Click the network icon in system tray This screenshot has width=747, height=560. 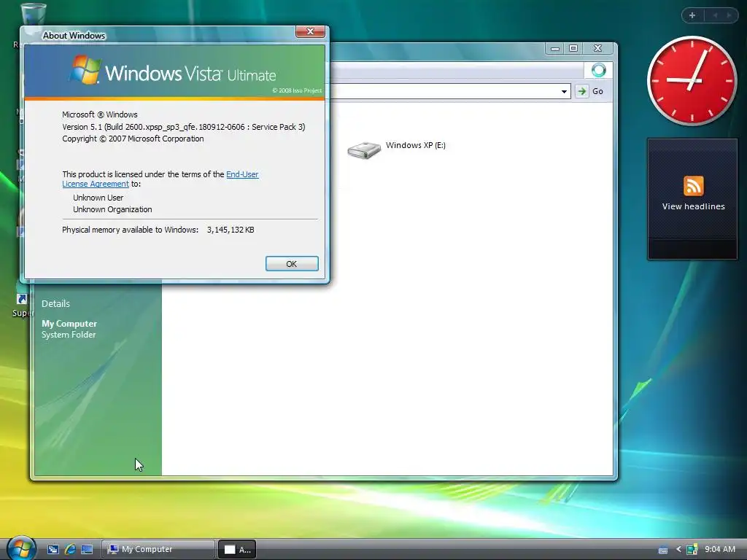pyautogui.click(x=692, y=550)
